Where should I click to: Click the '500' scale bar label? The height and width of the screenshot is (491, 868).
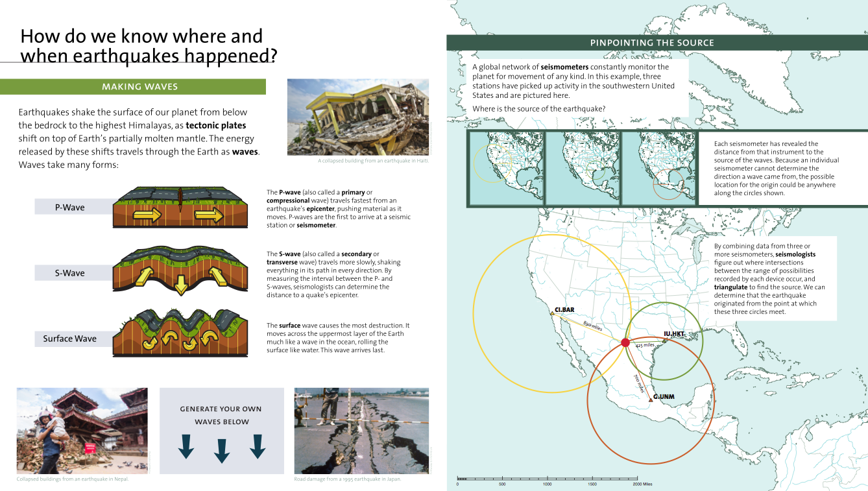tap(502, 485)
